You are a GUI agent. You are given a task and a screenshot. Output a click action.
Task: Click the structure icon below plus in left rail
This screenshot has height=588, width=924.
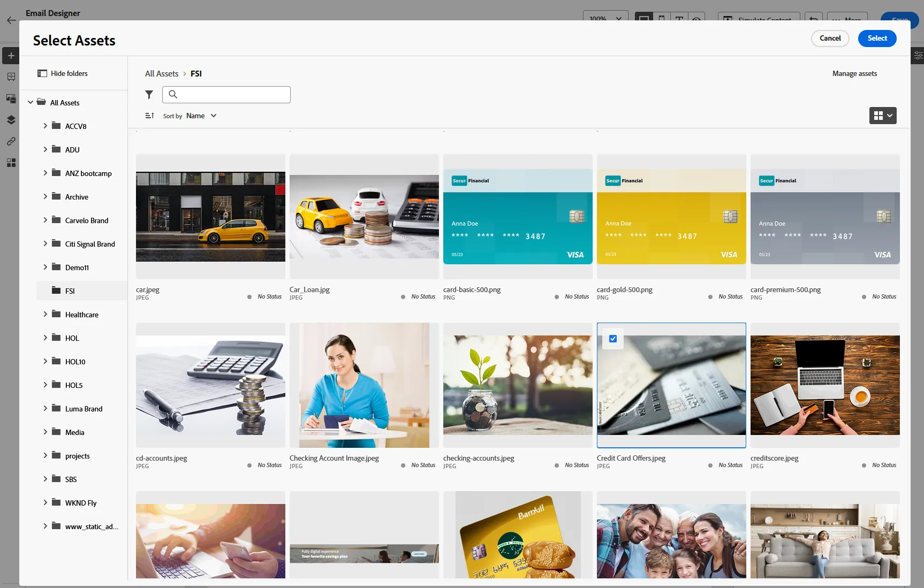coord(11,77)
